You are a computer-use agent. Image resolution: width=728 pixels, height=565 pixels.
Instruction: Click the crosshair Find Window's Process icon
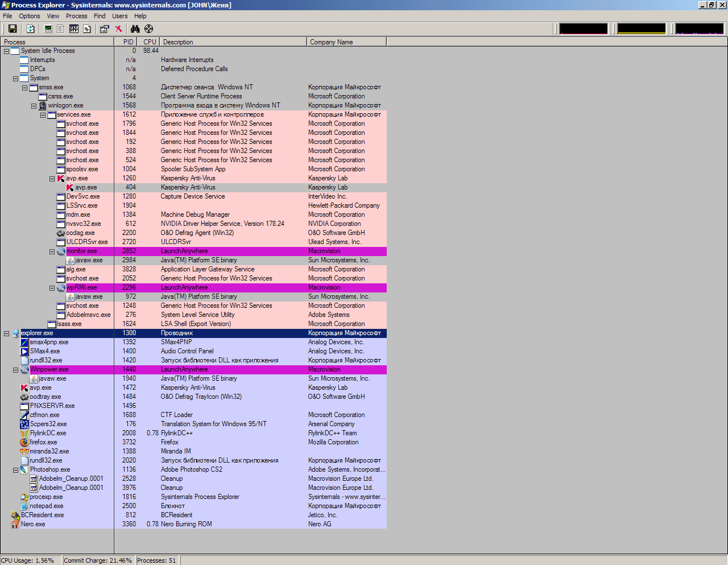pos(148,29)
